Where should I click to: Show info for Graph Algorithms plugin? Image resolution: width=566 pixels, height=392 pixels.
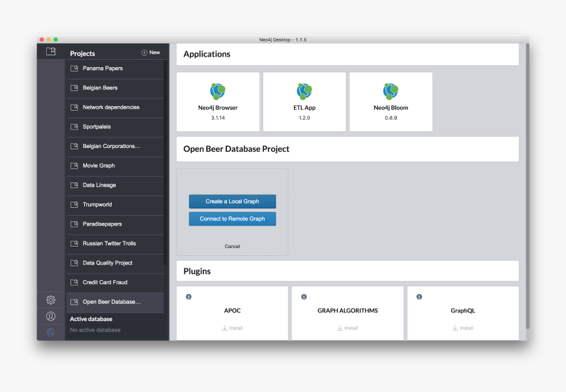point(304,297)
